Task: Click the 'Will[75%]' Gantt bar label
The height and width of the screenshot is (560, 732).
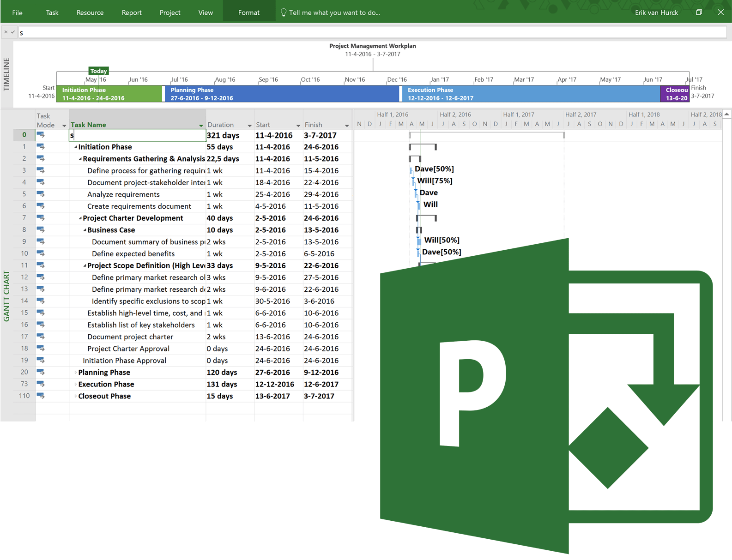Action: [x=435, y=181]
